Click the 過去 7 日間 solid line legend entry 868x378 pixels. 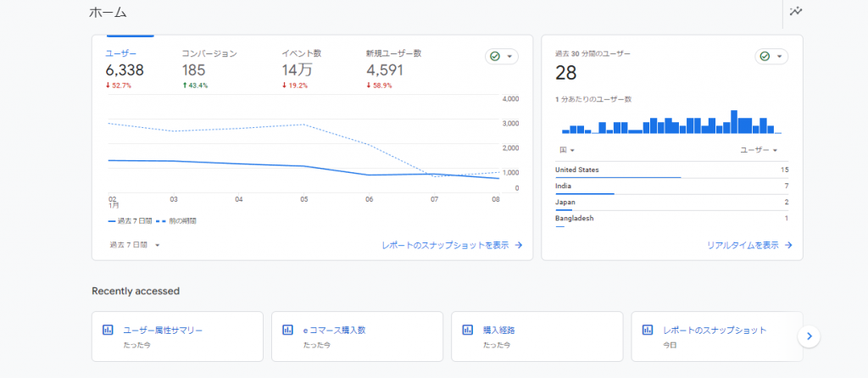[130, 221]
